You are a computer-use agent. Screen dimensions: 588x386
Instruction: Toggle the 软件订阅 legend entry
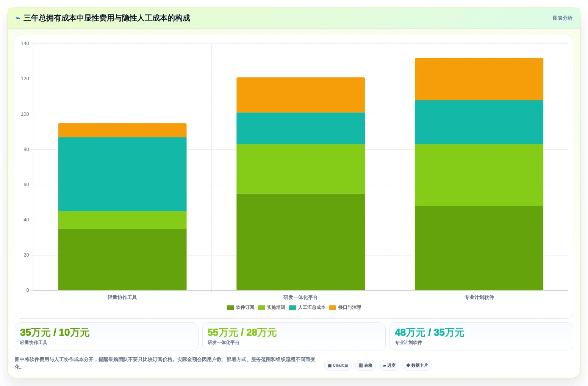coord(241,307)
